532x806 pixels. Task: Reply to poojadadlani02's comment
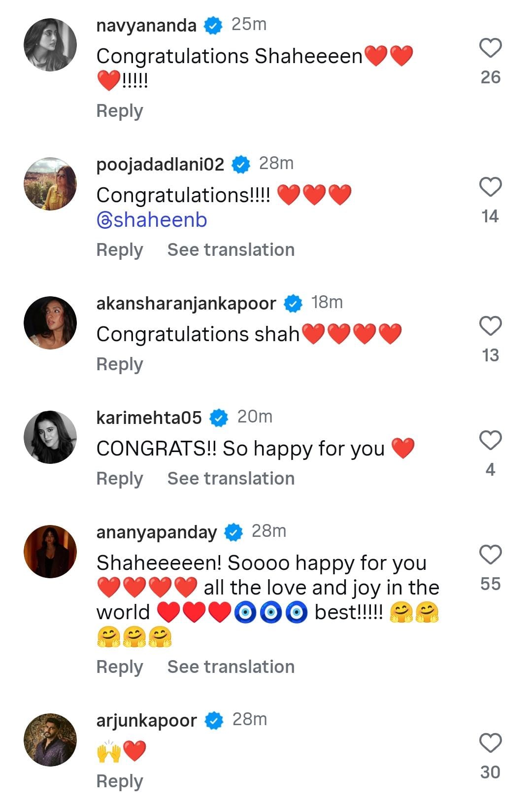click(120, 250)
